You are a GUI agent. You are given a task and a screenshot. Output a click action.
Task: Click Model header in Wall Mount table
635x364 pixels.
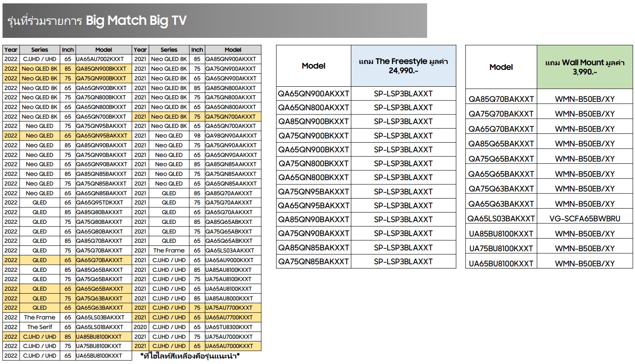pos(501,67)
